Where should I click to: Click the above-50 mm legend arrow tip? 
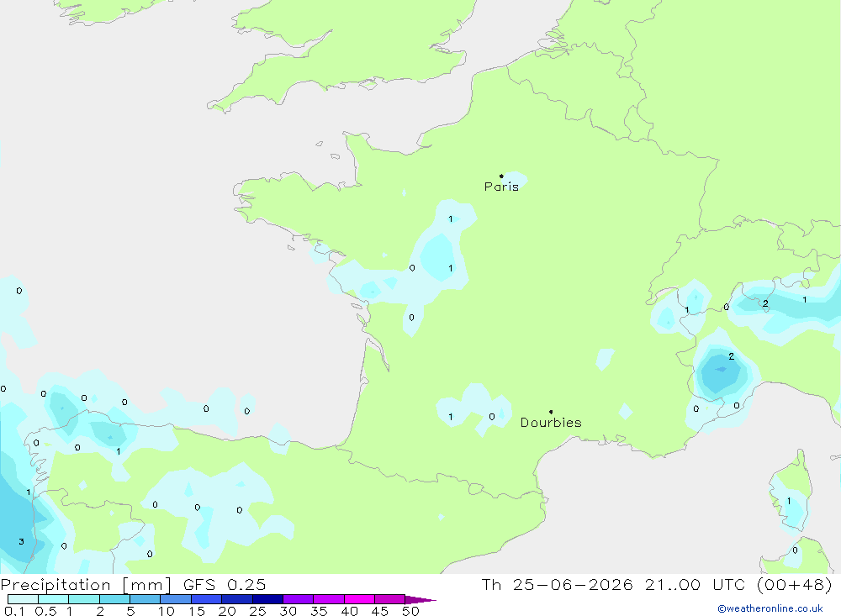coord(421,599)
